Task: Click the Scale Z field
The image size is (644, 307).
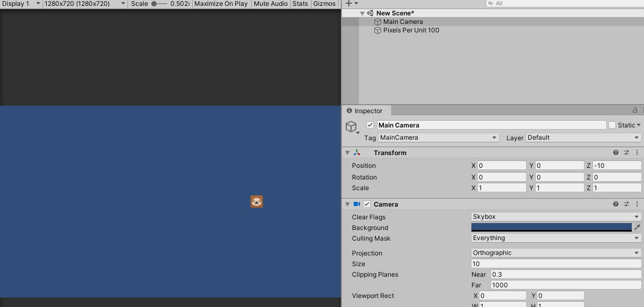Action: point(617,188)
